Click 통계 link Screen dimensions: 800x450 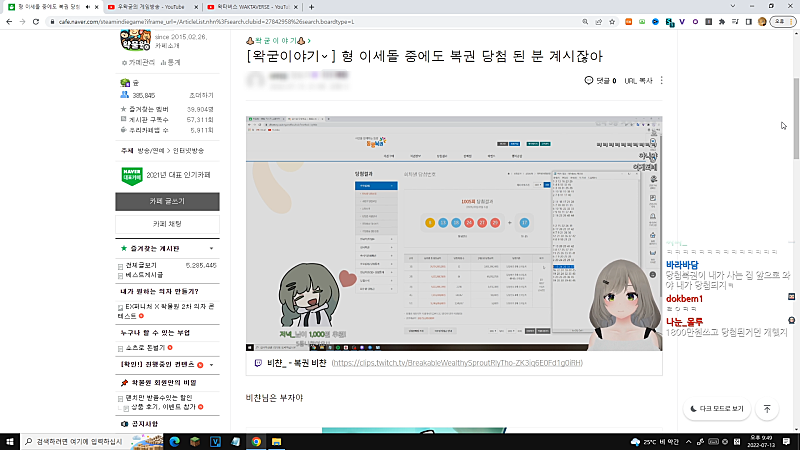coord(171,62)
